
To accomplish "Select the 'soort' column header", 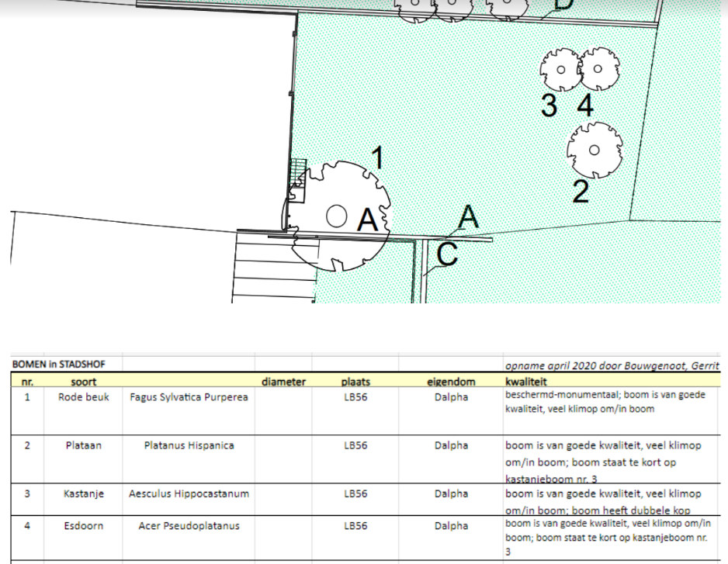I will 83,381.
